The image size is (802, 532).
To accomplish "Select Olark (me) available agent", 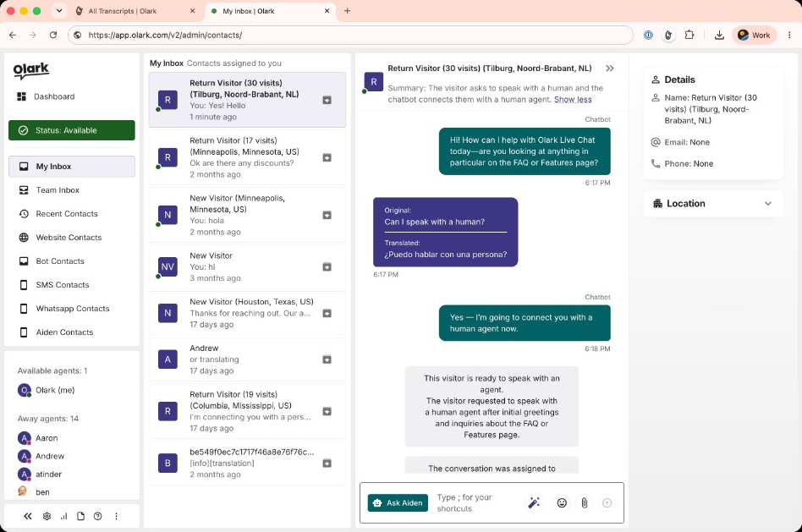I will [47, 390].
